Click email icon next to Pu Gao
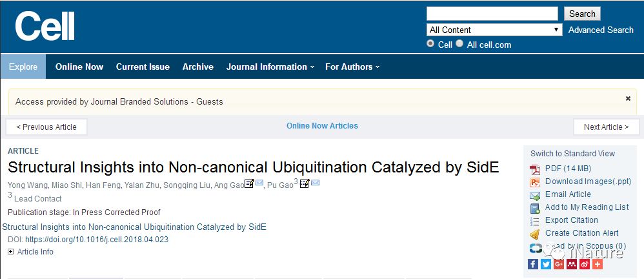The width and height of the screenshot is (644, 279). 315,183
